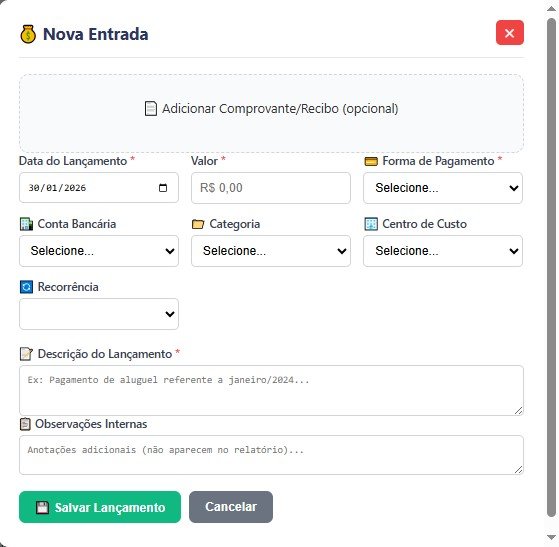Click the Cancelar button

(x=231, y=507)
